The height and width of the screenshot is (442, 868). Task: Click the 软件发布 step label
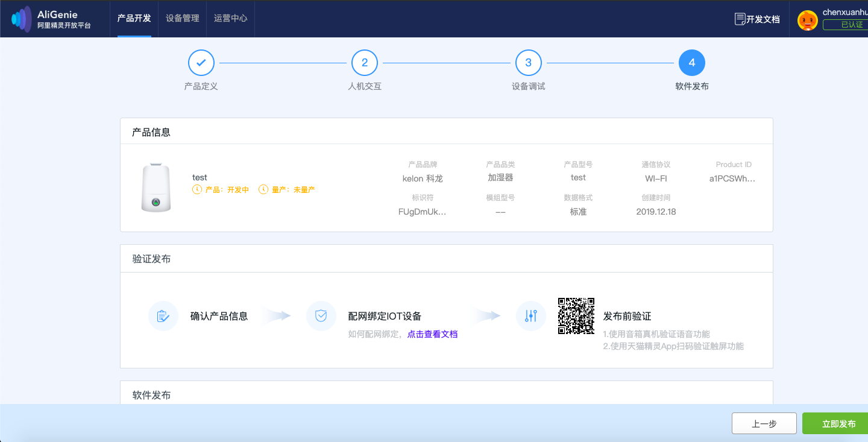692,86
